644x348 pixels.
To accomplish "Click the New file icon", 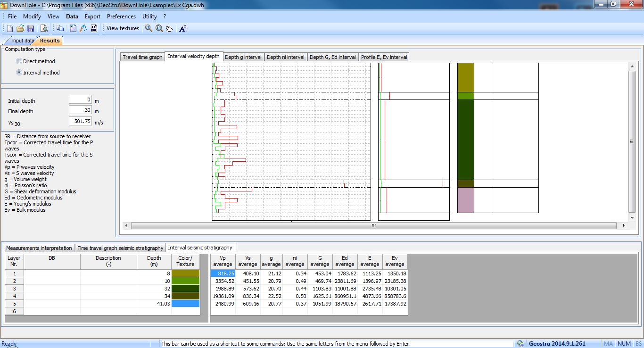I will click(10, 28).
